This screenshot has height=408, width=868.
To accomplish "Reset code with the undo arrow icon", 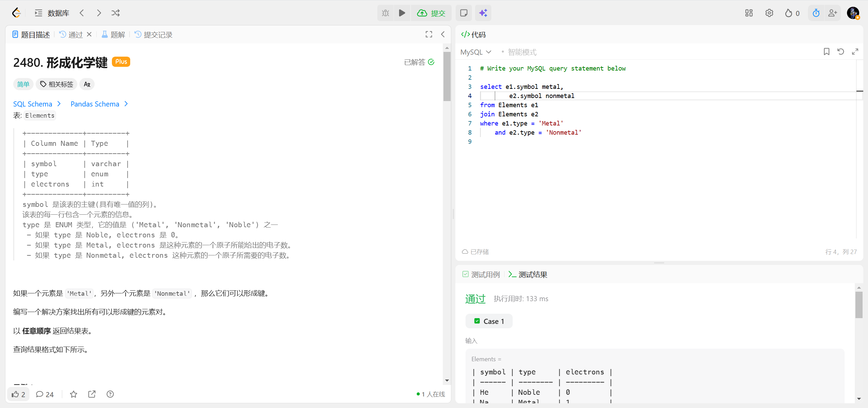I will [x=841, y=52].
